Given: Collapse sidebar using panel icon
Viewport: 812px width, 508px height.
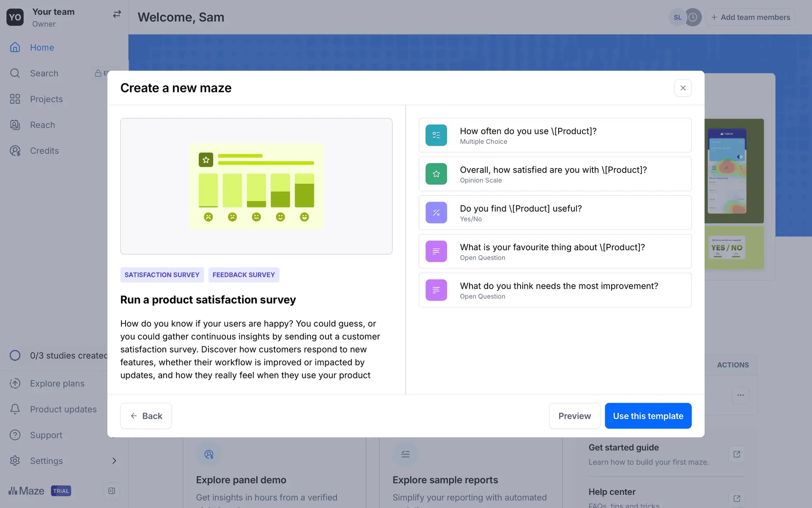Looking at the screenshot, I should [x=112, y=491].
